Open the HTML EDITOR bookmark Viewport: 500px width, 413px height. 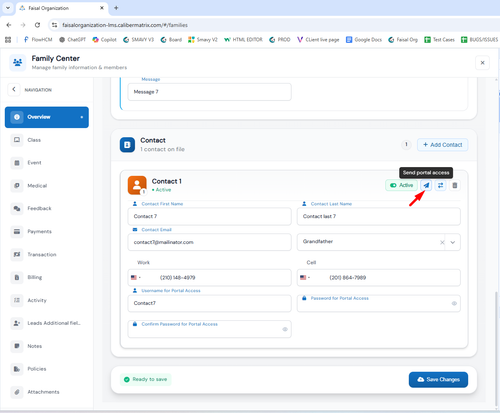point(243,40)
